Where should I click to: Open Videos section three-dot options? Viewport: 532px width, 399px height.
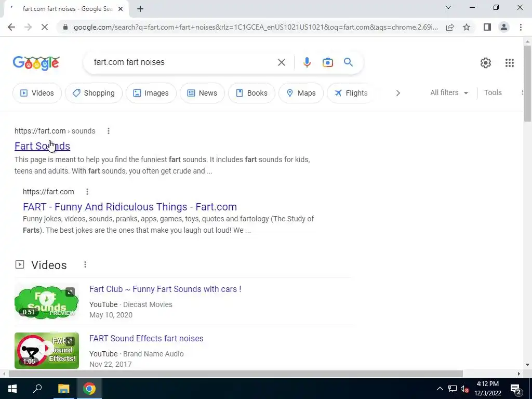(85, 264)
